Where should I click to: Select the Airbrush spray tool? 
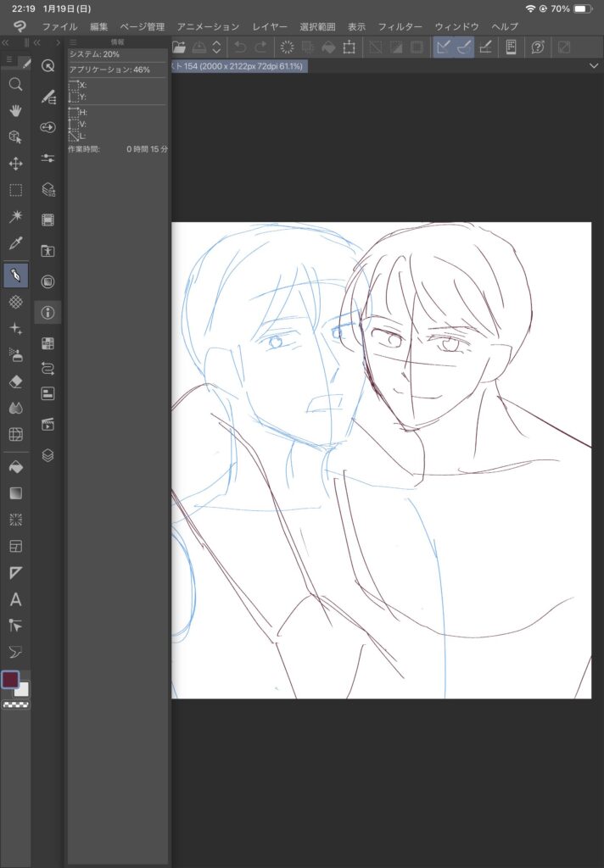15,355
